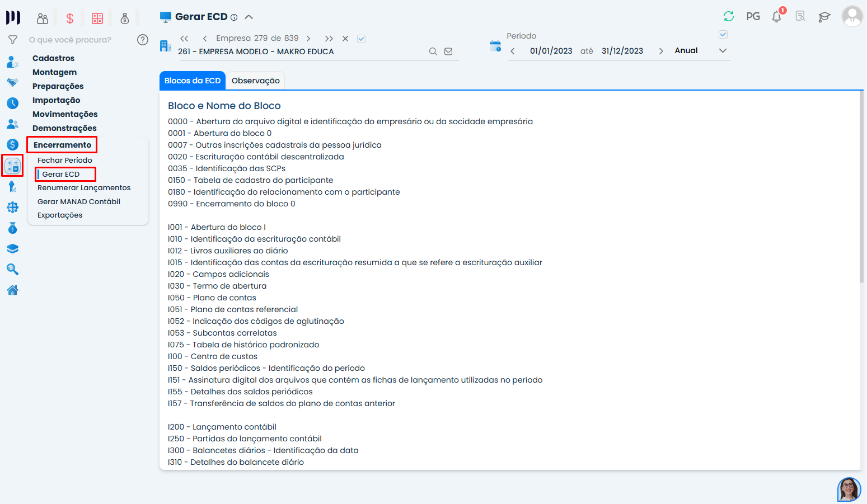Toggle the checkbox next to company navigator

[x=362, y=39]
